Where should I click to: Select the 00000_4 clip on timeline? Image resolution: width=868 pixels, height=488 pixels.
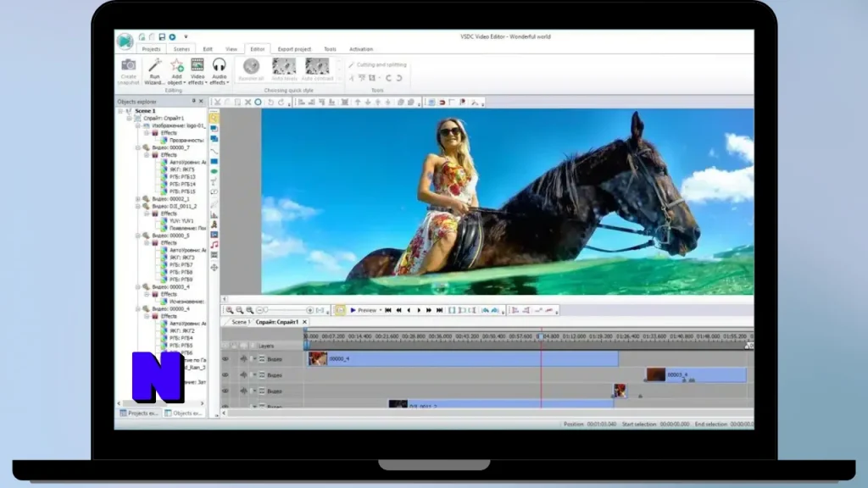(x=463, y=359)
